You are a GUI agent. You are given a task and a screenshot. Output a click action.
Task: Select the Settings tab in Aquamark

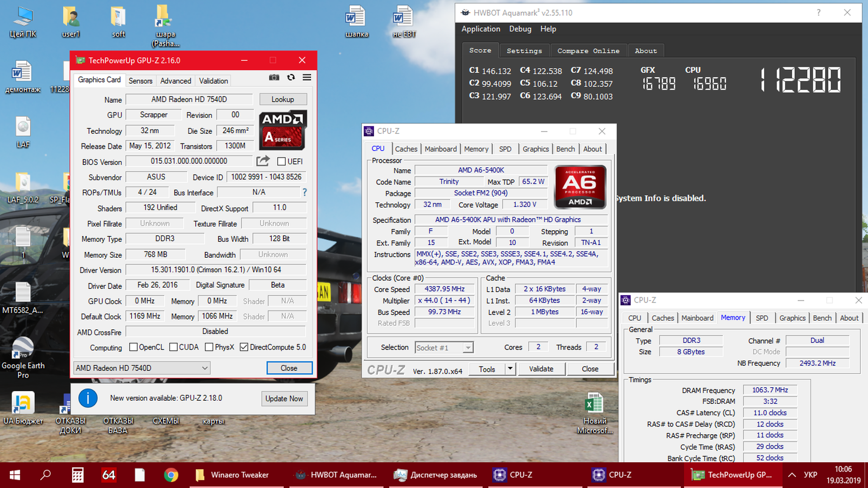coord(524,51)
